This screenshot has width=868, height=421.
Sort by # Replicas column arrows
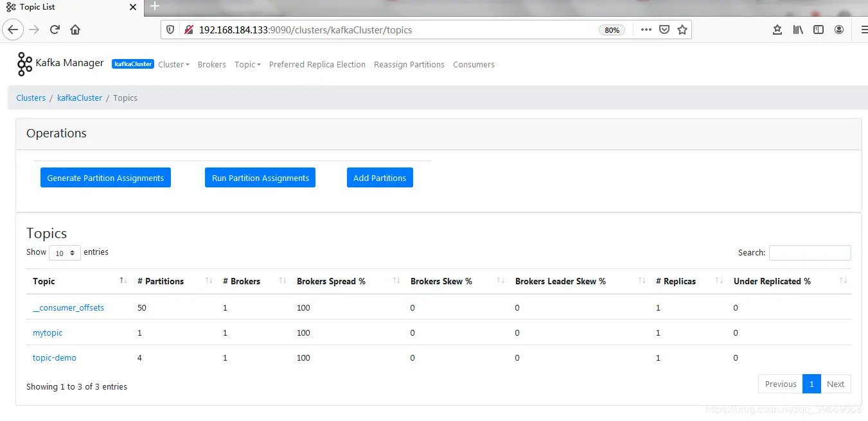[719, 281]
